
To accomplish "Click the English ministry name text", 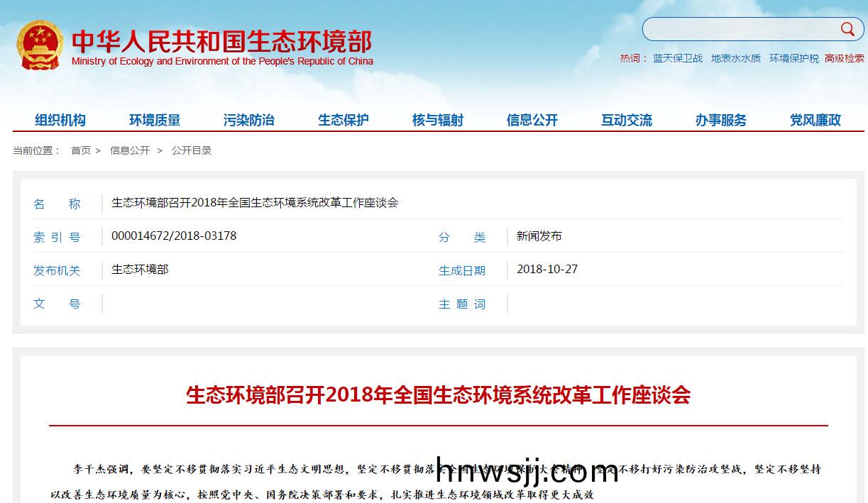I will (222, 61).
